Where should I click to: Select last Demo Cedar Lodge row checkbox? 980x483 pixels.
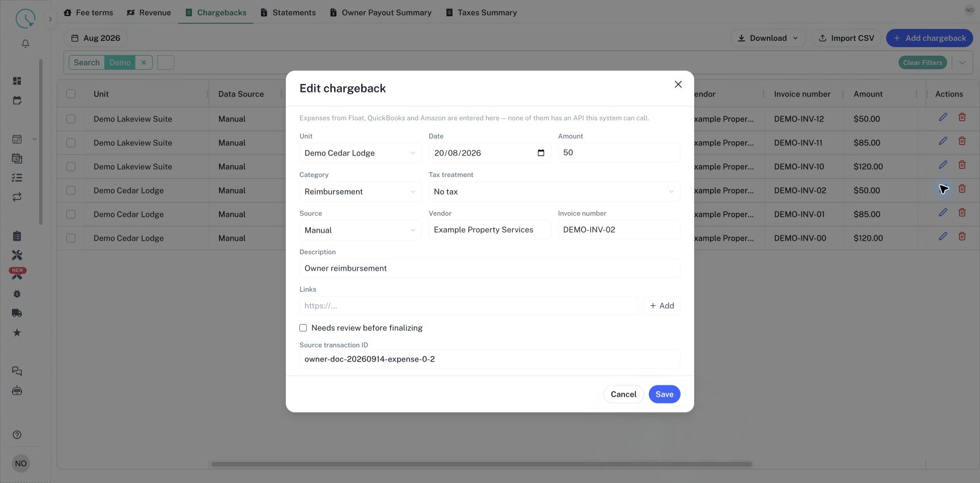click(71, 238)
